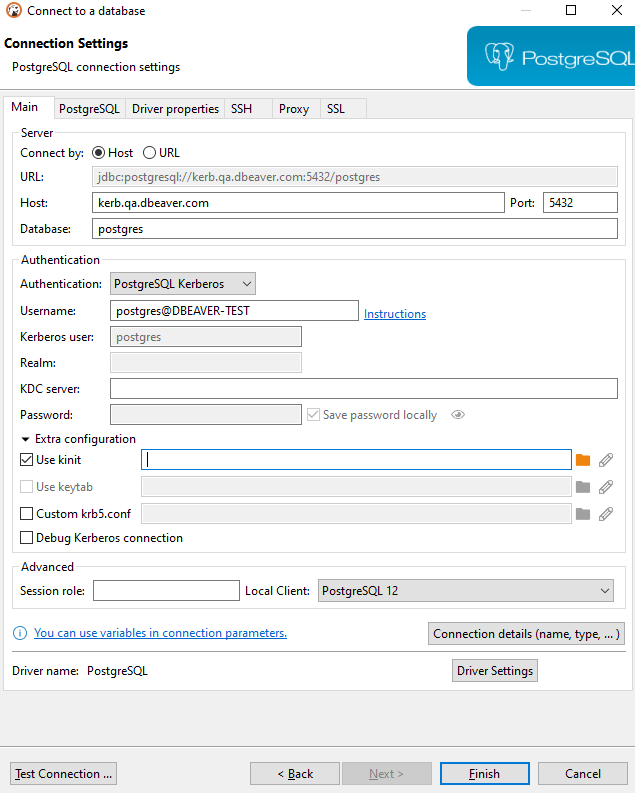
Task: Open the Authentication method dropdown
Action: [183, 284]
